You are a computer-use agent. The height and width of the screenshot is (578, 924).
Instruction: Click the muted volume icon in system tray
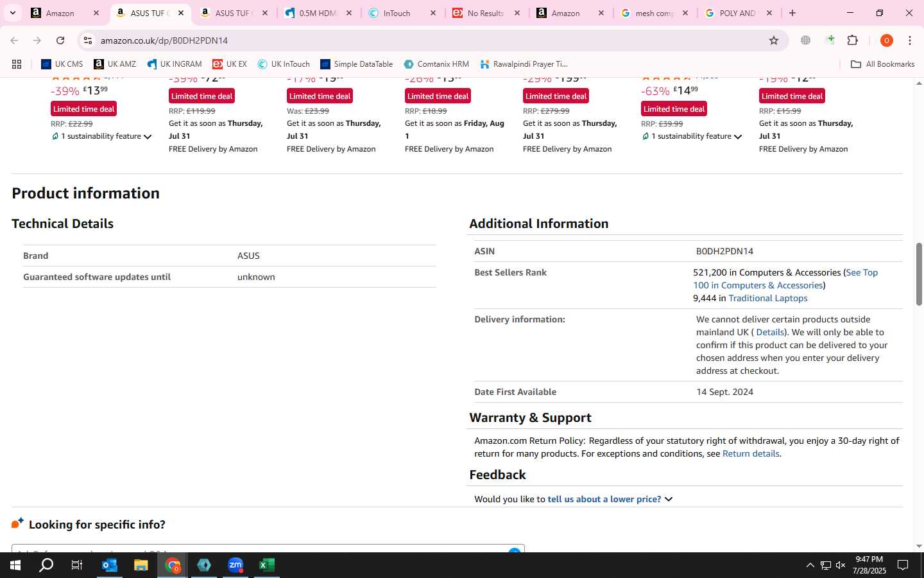841,565
